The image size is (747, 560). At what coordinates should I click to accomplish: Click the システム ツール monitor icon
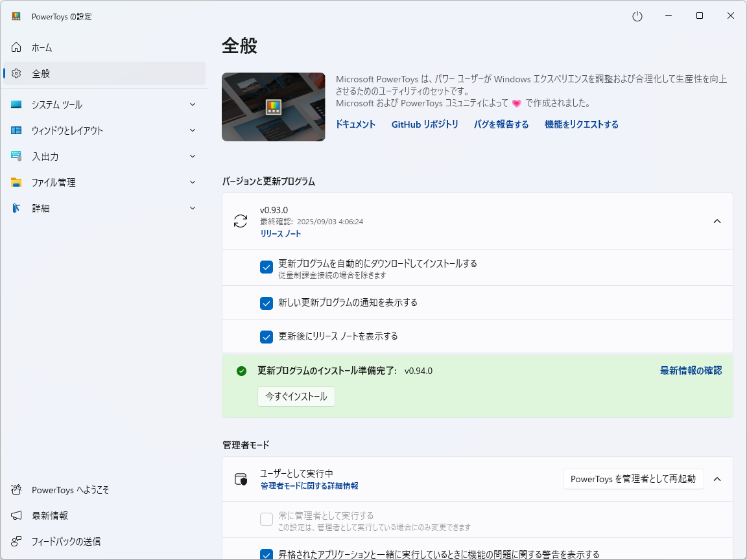[x=16, y=104]
